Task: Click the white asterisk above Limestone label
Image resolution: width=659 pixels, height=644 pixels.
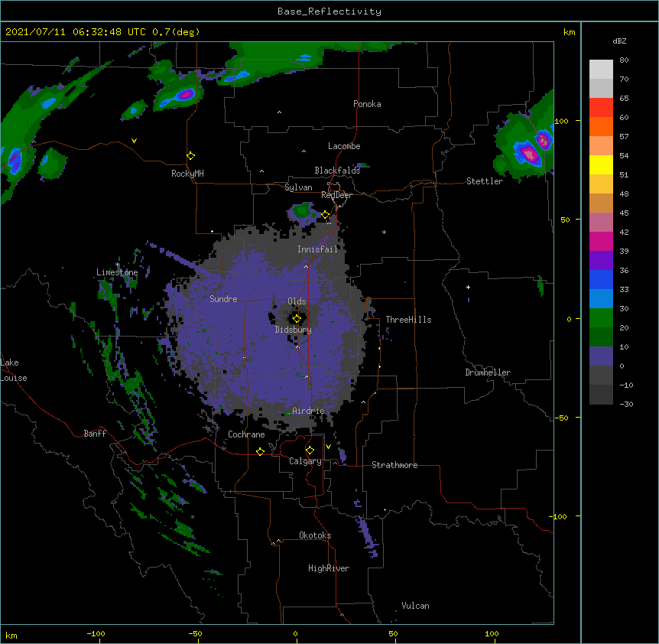Action: 117,265
